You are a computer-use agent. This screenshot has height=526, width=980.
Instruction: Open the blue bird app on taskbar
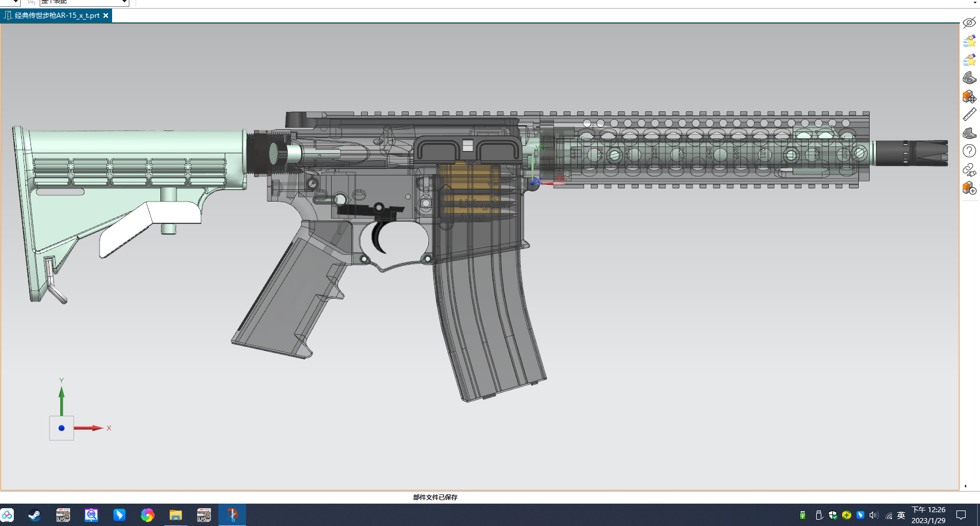coord(119,515)
